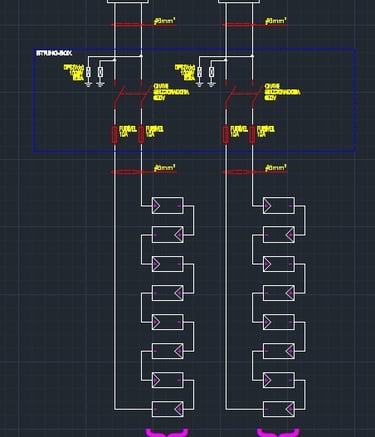This screenshot has width=375, height=437.
Task: Select the left circuit's second red fuse symbol
Action: pyautogui.click(x=141, y=135)
